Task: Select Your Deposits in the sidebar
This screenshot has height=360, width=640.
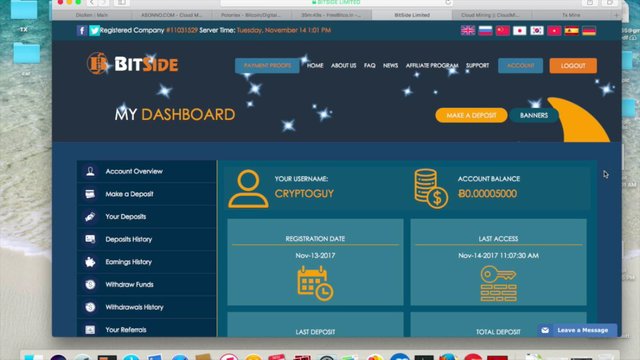Action: pyautogui.click(x=147, y=217)
